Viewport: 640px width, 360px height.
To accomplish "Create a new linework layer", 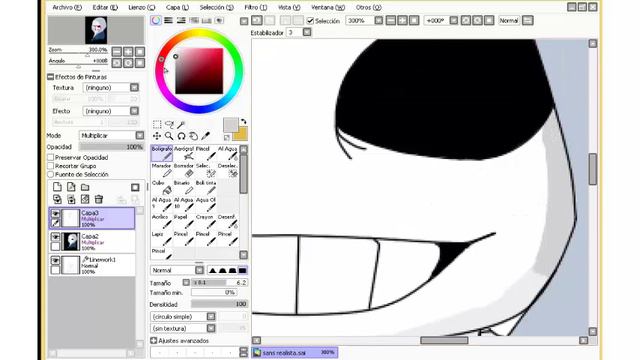I will pos(71,187).
